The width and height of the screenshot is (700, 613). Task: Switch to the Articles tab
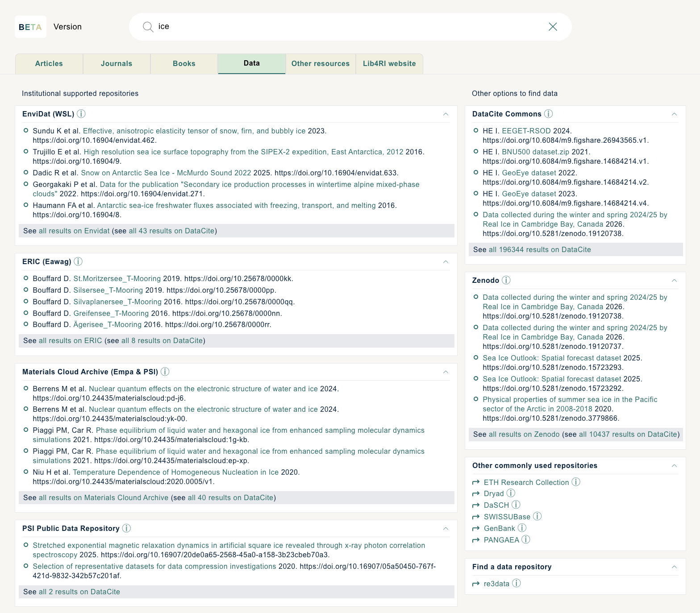pos(49,64)
